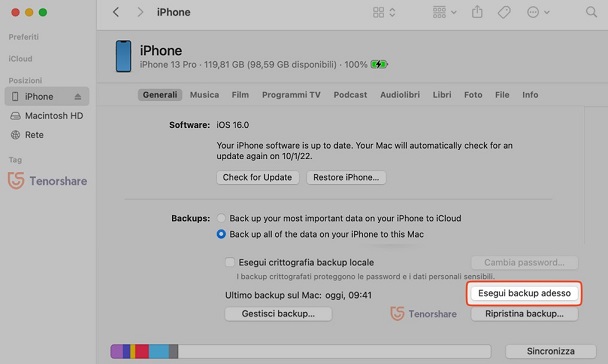Switch to the Podcast tab
Screen dimensions: 608x364
pyautogui.click(x=350, y=95)
